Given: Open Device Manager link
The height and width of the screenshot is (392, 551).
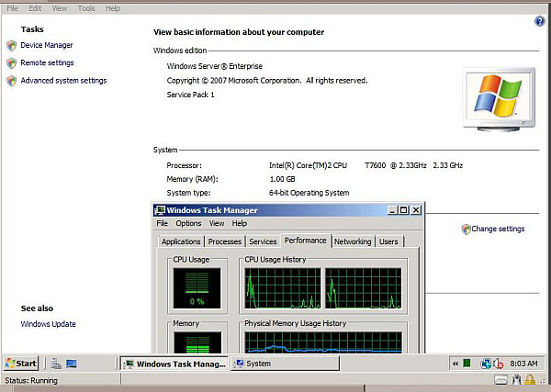Looking at the screenshot, I should (47, 45).
